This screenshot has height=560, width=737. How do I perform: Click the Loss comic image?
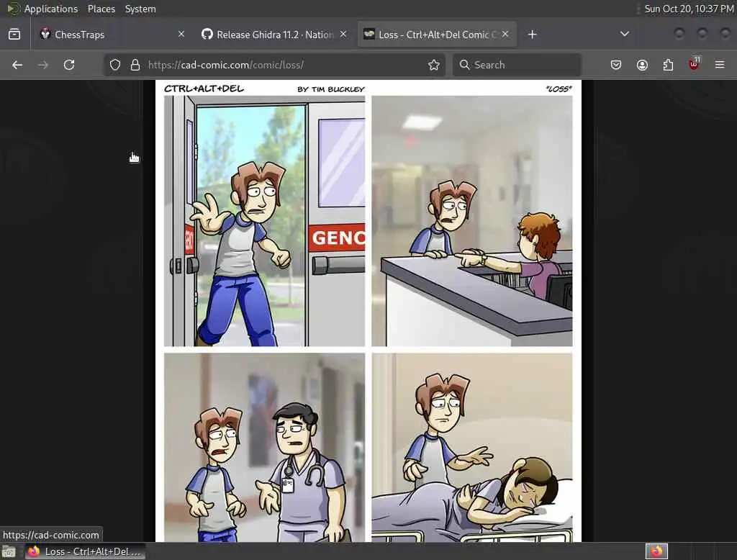[368, 311]
